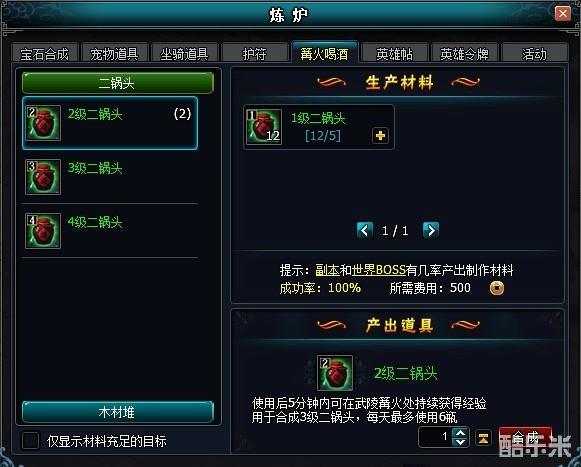Expand the 木材堆 category
Screen dimensions: 581x467
point(118,412)
